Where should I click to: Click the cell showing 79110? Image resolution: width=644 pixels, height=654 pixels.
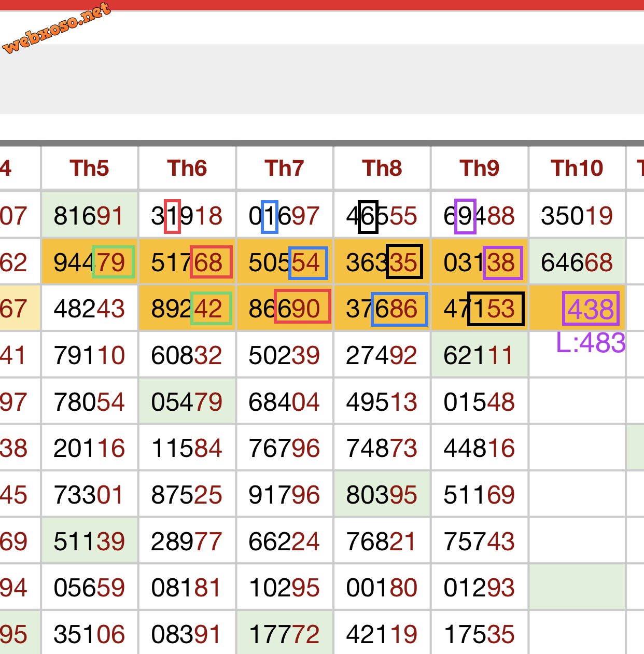tap(90, 355)
